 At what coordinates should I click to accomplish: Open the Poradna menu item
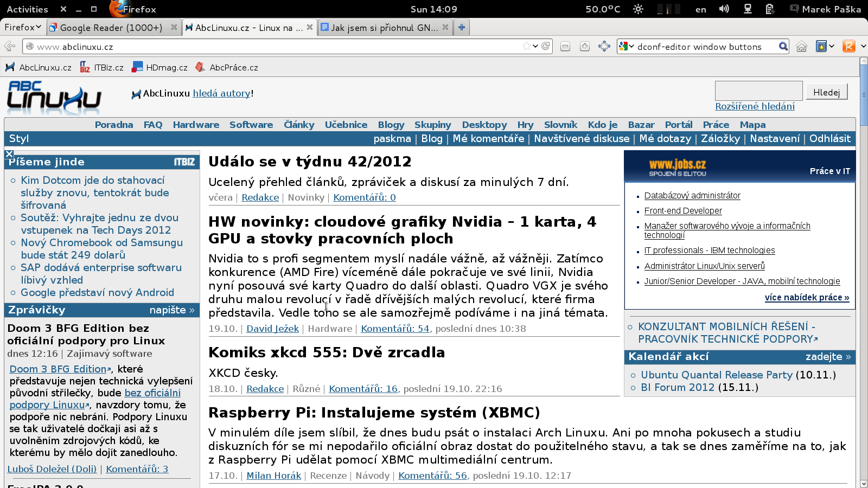[x=114, y=125]
